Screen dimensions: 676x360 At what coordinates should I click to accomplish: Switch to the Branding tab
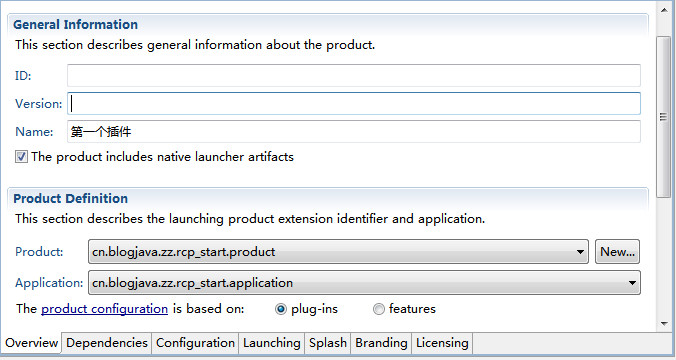coord(381,343)
